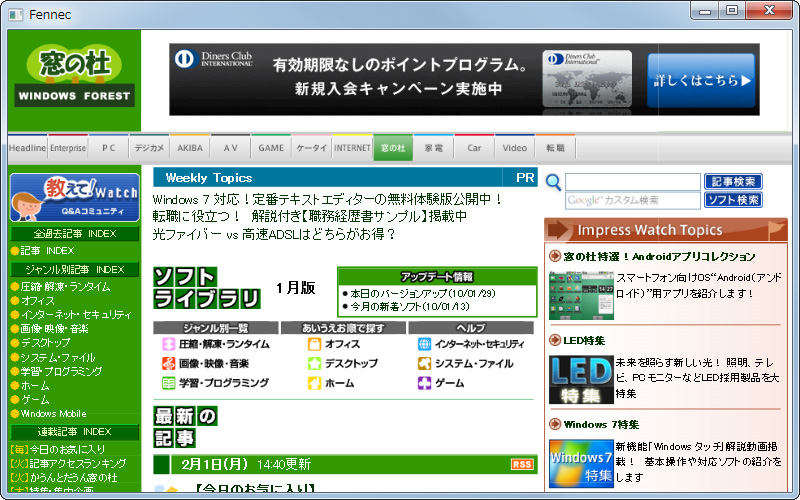Open the ジャンル別記事 INDEX sidebar heading
The width and height of the screenshot is (800, 500).
coord(74,269)
